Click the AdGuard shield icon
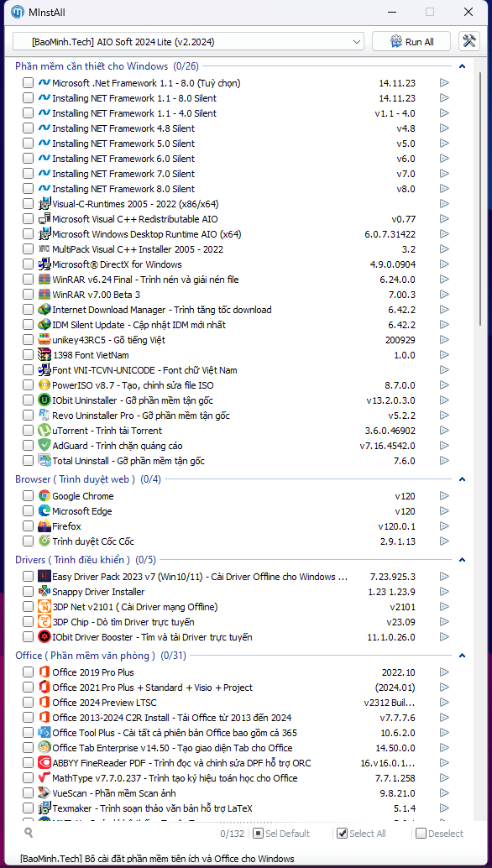 44,446
